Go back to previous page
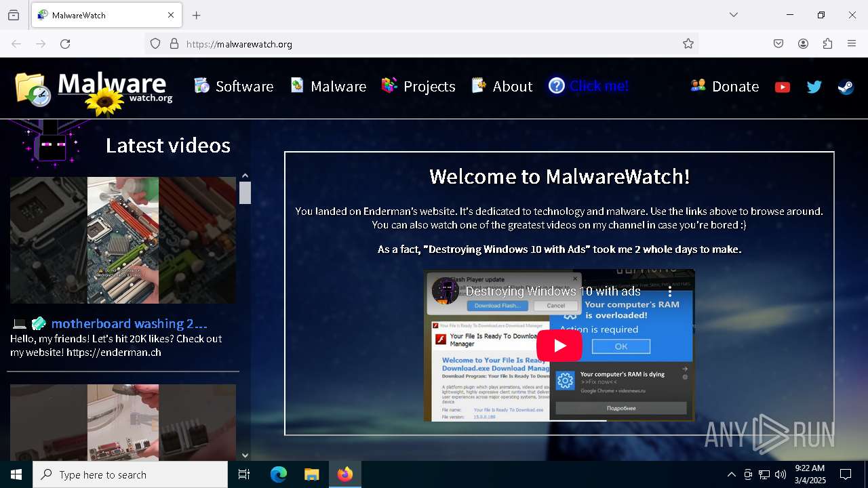This screenshot has height=488, width=868. point(16,44)
